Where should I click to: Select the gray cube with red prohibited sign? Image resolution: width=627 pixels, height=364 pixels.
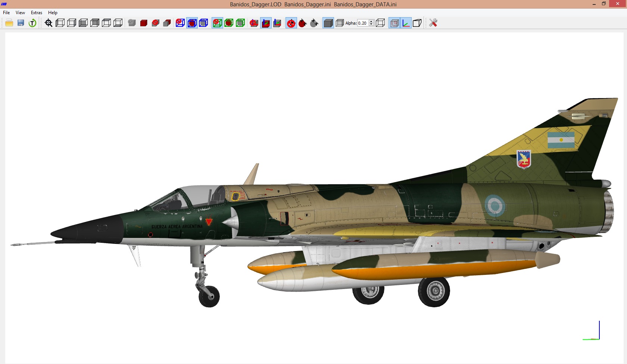[156, 23]
